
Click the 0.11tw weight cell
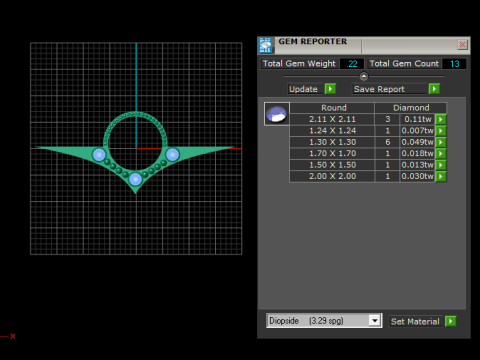[x=417, y=119]
